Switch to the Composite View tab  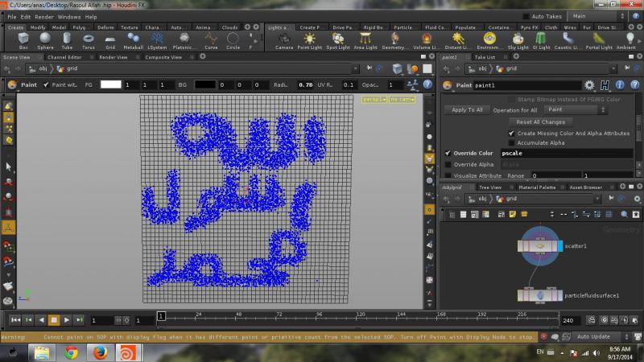pos(163,57)
